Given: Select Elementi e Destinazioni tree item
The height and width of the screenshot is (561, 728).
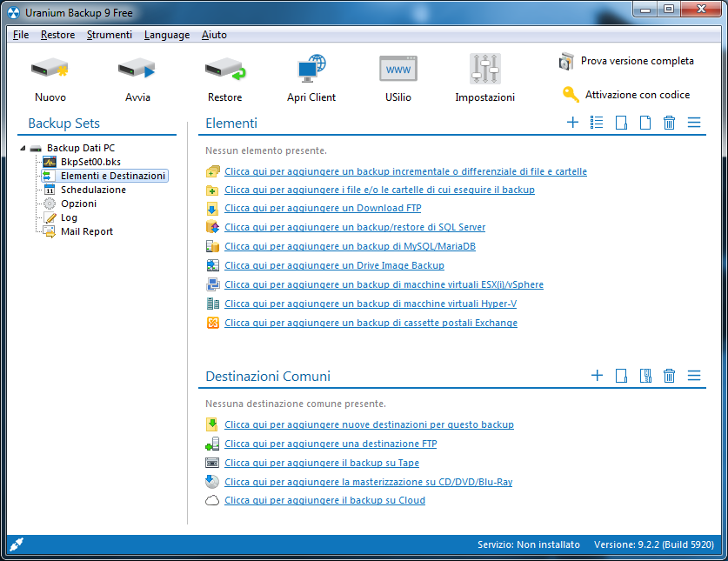Looking at the screenshot, I should [x=113, y=176].
